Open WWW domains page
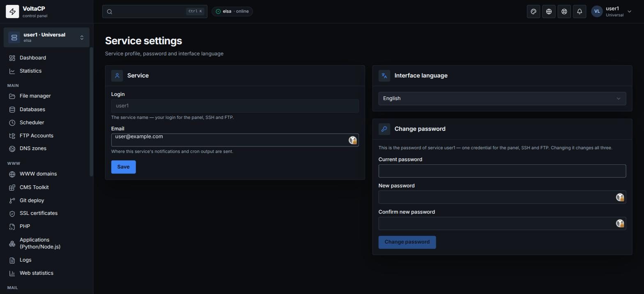The width and height of the screenshot is (644, 294). [x=46, y=174]
